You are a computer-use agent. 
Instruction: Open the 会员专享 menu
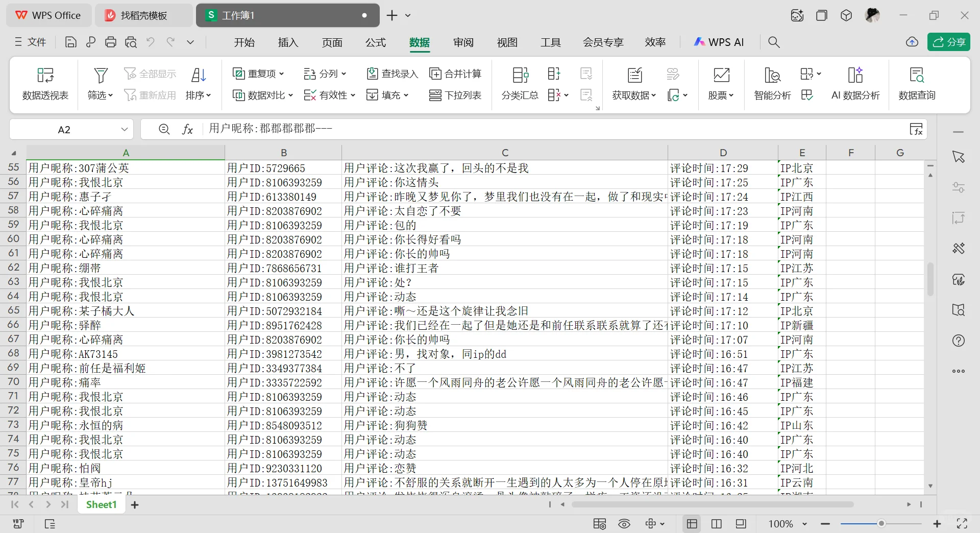(603, 42)
